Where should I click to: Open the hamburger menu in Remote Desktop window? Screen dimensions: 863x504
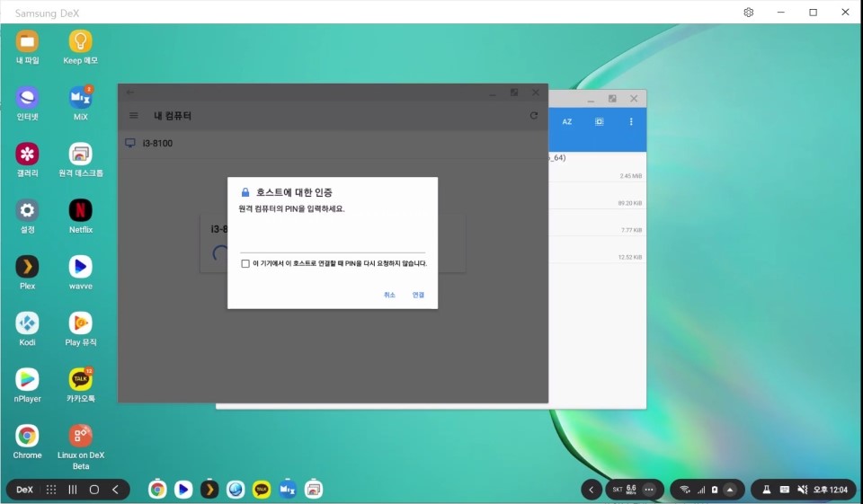[134, 116]
